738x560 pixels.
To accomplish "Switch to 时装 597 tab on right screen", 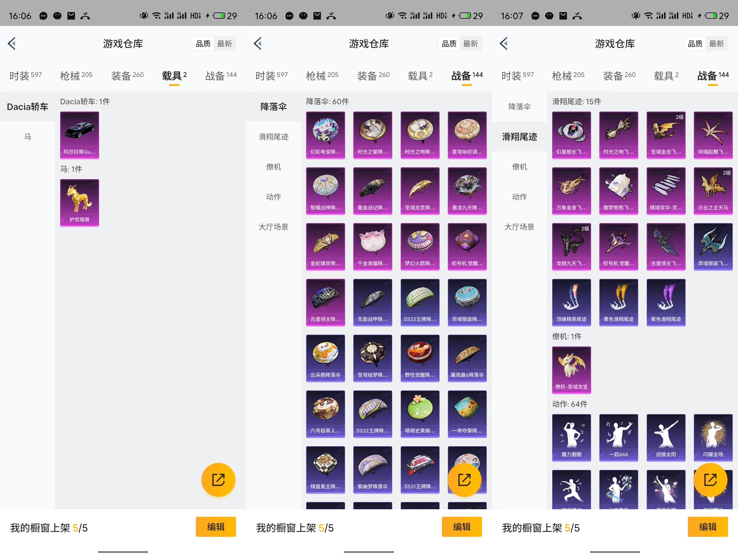I will [518, 76].
